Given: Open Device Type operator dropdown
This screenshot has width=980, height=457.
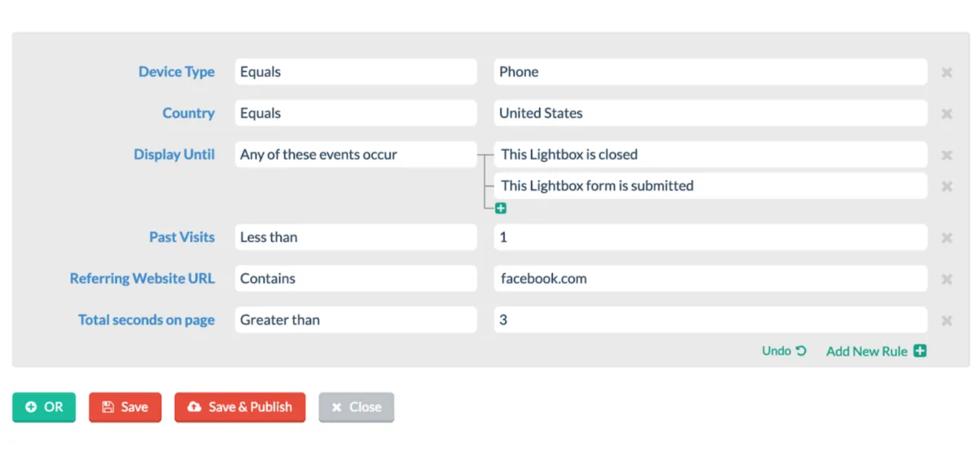Looking at the screenshot, I should [355, 72].
